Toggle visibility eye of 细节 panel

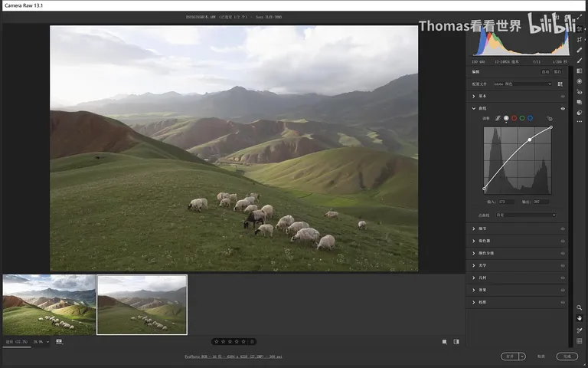click(x=563, y=228)
